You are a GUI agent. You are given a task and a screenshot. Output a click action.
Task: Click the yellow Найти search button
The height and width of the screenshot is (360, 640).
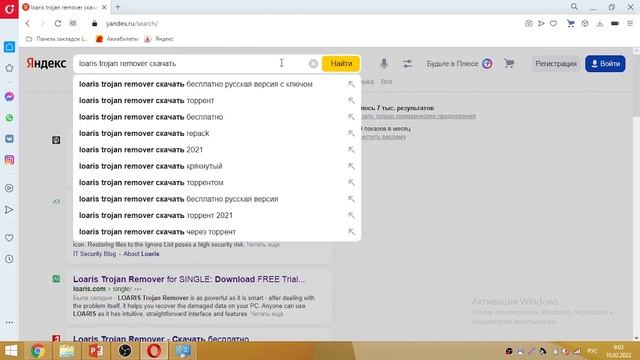tap(341, 64)
